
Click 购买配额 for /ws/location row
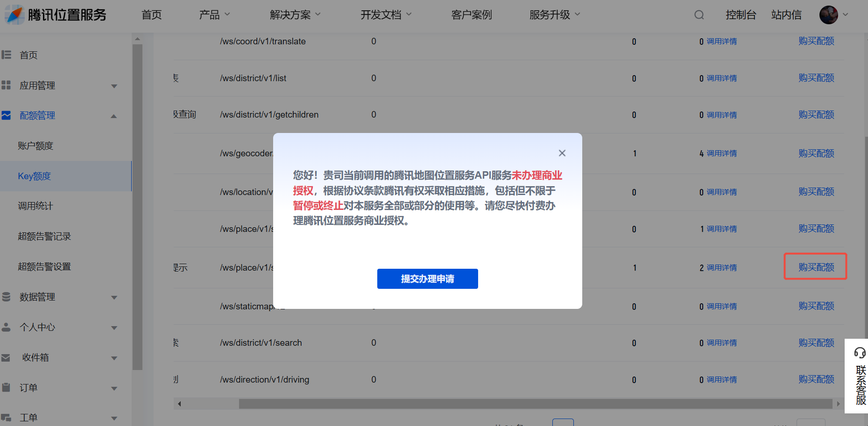(816, 192)
